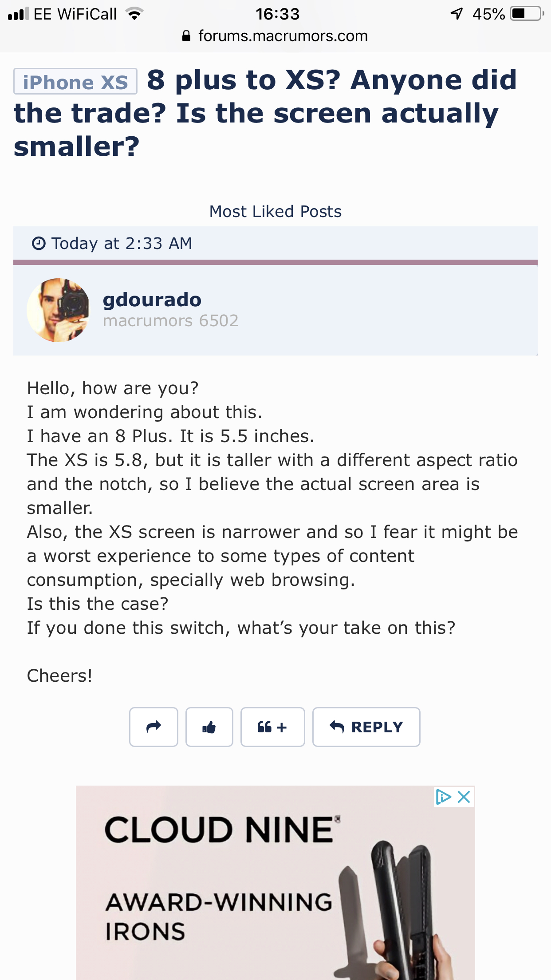Tap the clock icon beside post time
551x980 pixels.
tap(39, 243)
